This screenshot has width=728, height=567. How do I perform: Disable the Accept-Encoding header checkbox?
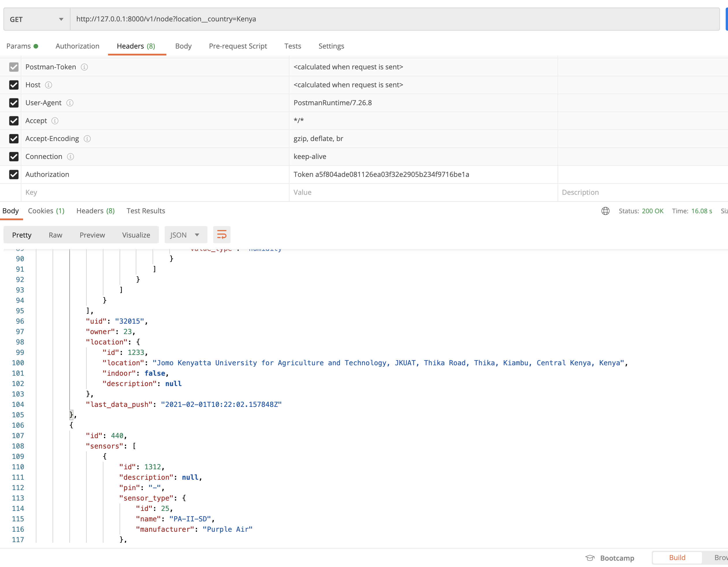coord(14,139)
